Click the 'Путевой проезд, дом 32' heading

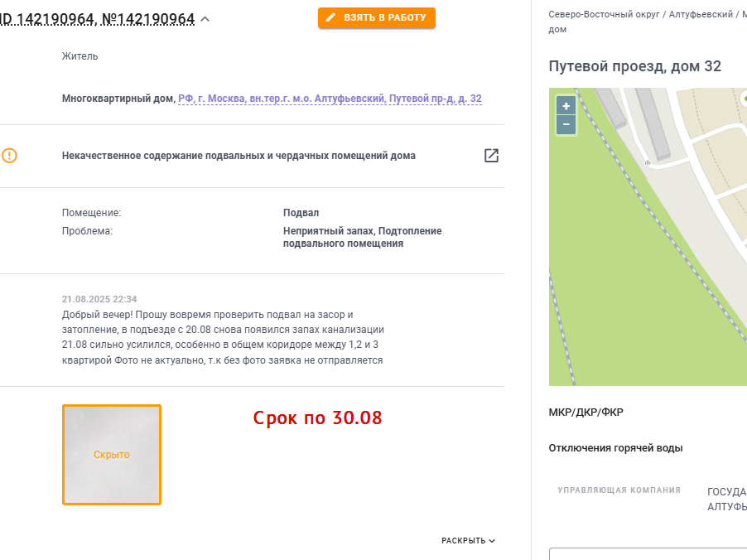click(x=634, y=65)
